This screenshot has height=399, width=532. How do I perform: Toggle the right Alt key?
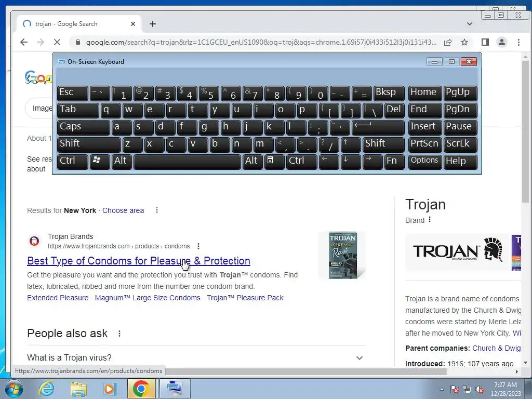[252, 162]
